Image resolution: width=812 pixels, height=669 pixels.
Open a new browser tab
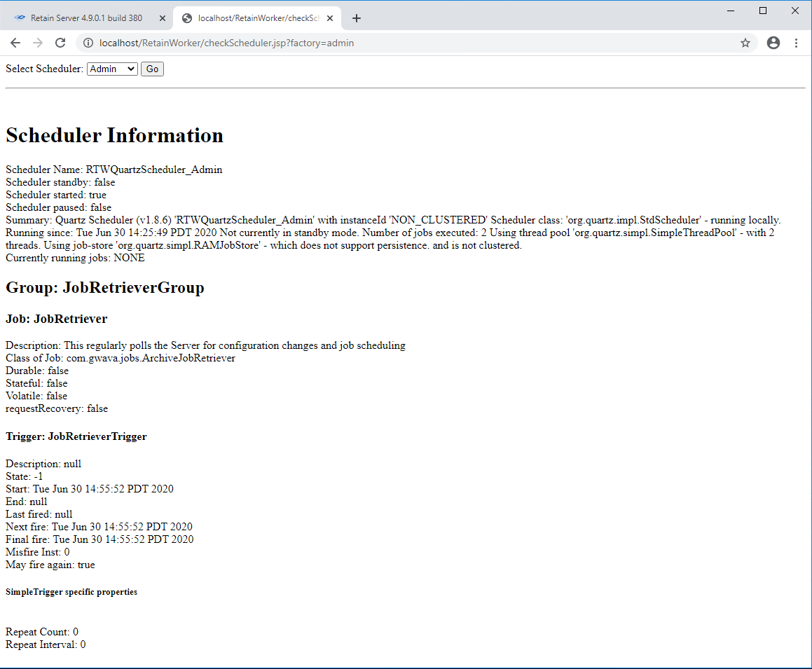point(357,18)
